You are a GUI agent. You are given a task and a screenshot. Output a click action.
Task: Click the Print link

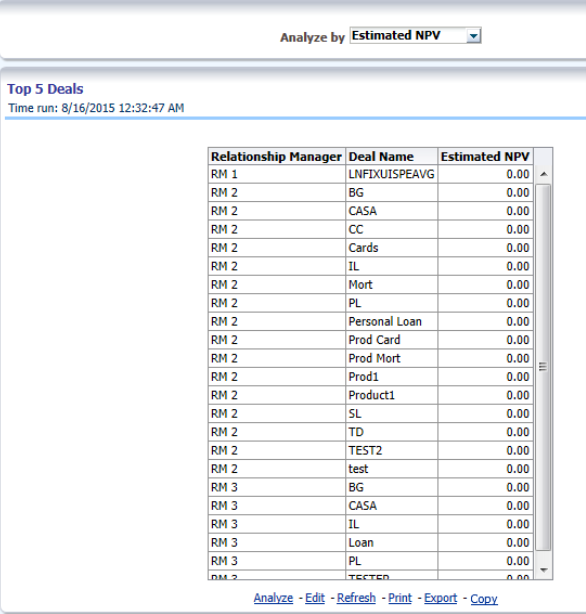pyautogui.click(x=400, y=598)
